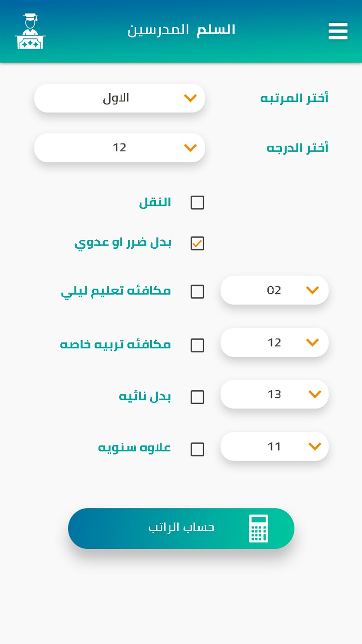Expand the مكافئه تربيه خاصه value dropdown

pos(274,342)
